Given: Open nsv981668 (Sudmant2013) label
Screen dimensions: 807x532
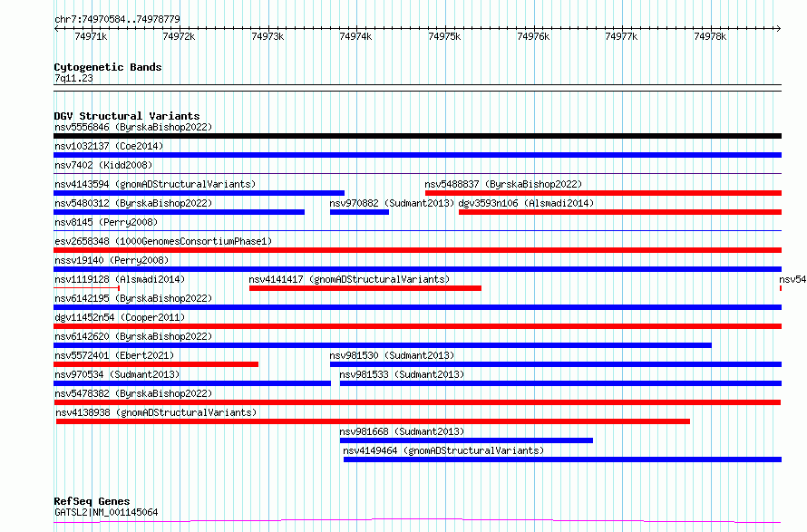Looking at the screenshot, I should (x=402, y=431).
